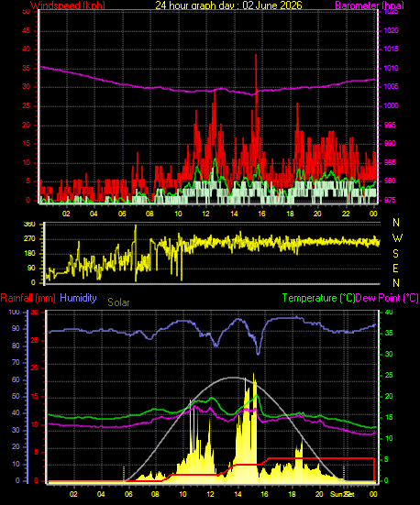Select the S compass letter beside direction graph
Screen dimensions: 420x505
click(396, 254)
